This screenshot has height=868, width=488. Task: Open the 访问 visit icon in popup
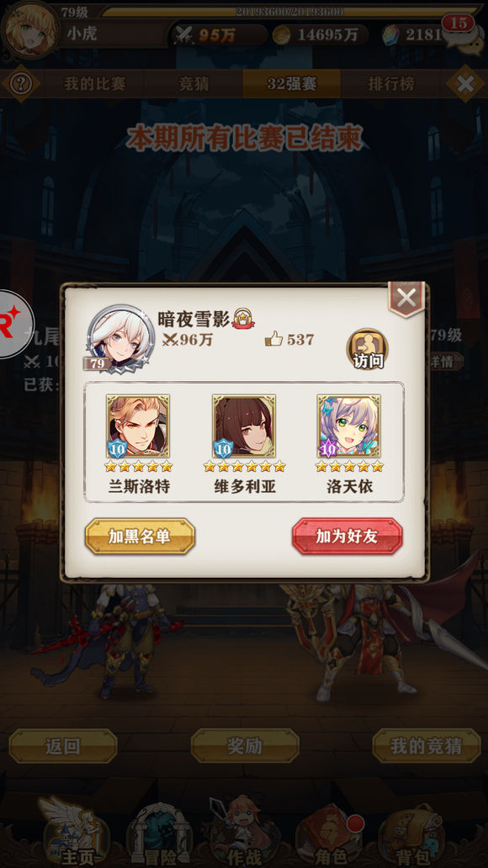tap(367, 350)
